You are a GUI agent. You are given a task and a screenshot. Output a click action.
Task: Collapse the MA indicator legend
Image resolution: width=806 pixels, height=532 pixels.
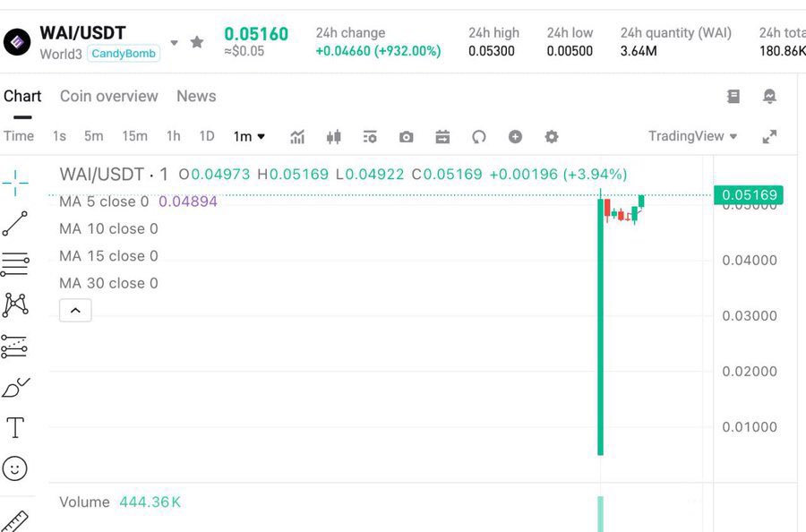[x=75, y=311]
